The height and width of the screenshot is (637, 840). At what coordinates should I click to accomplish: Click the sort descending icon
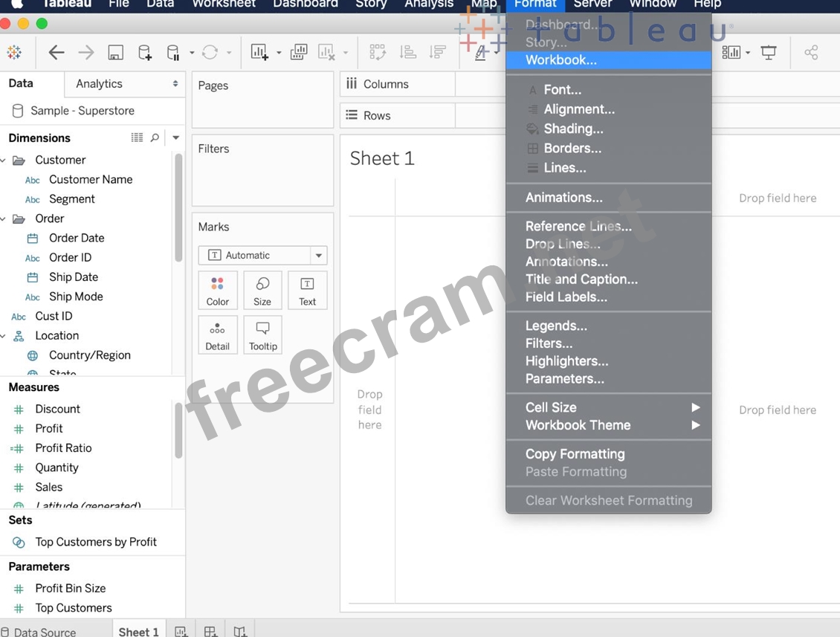tap(437, 52)
